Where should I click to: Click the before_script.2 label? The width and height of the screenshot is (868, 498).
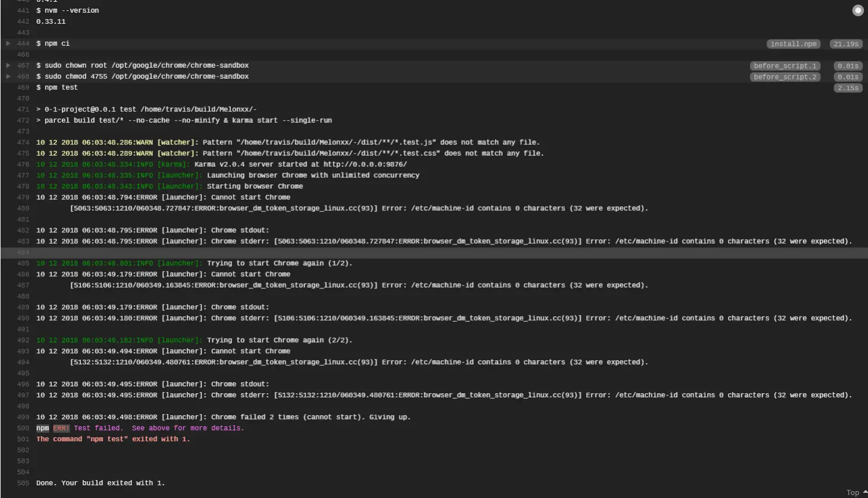pyautogui.click(x=785, y=77)
